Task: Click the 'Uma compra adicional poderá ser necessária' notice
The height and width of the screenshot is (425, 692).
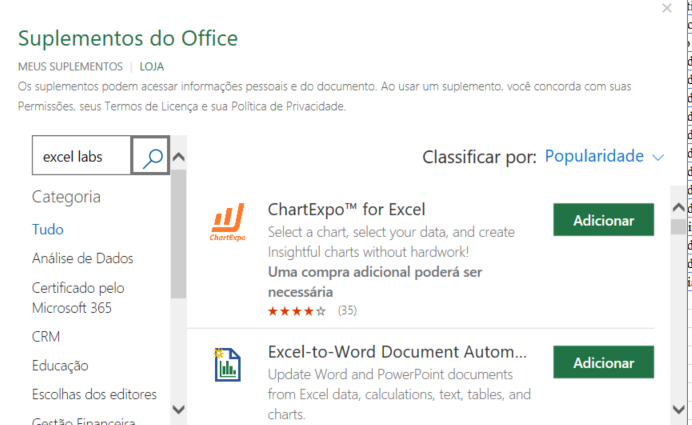Action: pyautogui.click(x=375, y=282)
